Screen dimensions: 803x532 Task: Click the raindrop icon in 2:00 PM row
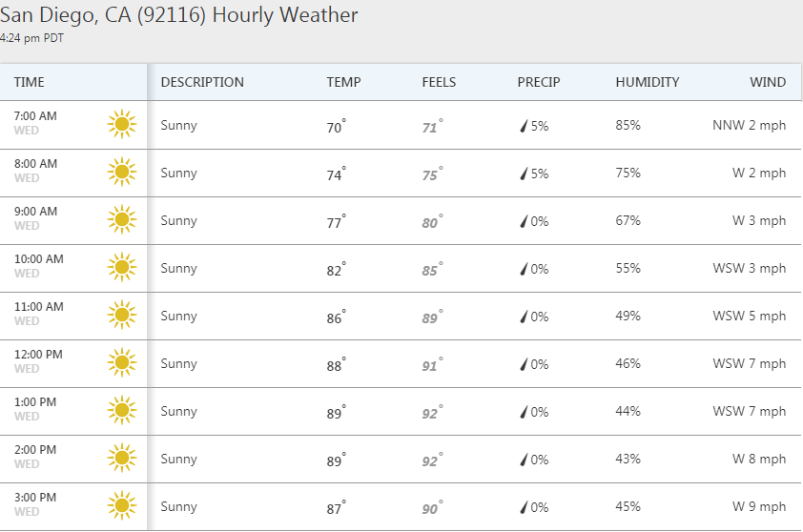[x=524, y=460]
